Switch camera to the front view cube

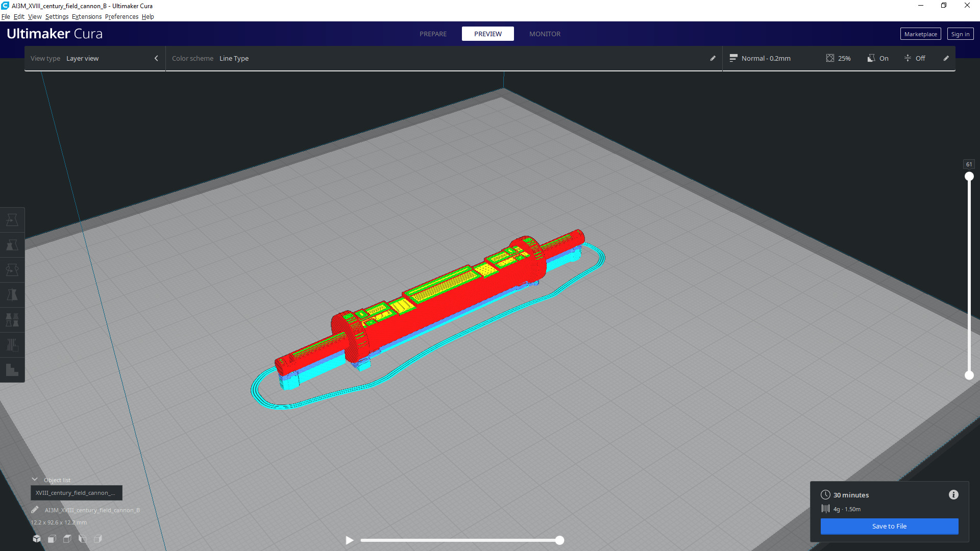(x=52, y=539)
